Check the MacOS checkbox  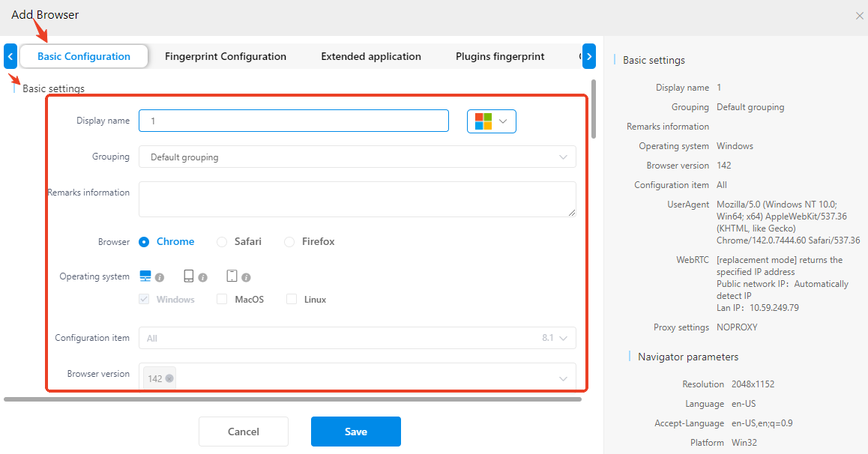click(x=222, y=300)
